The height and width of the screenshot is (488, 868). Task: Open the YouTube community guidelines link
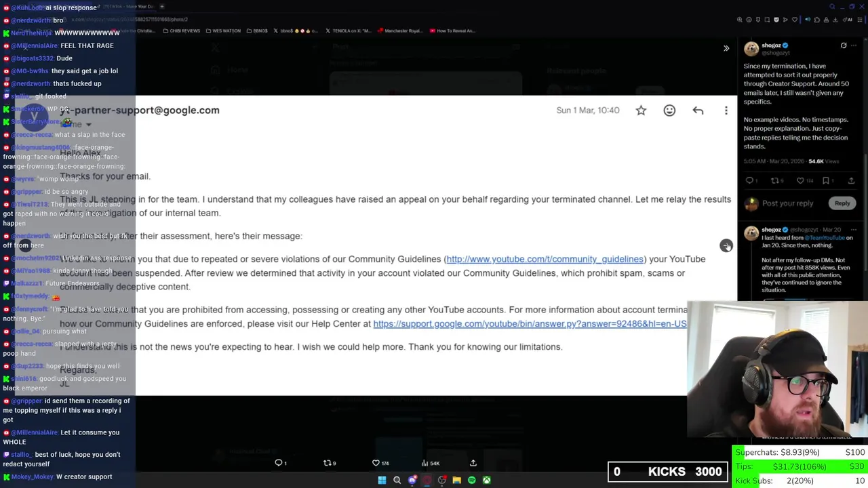tap(545, 259)
